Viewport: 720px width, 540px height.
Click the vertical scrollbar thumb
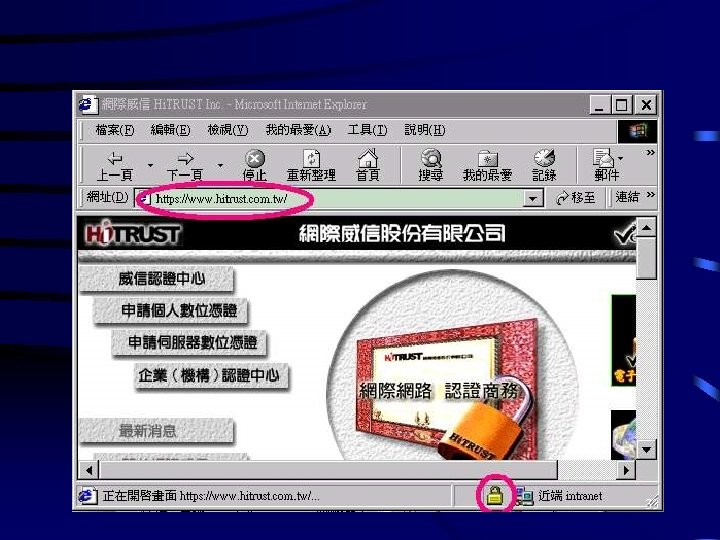pyautogui.click(x=647, y=258)
